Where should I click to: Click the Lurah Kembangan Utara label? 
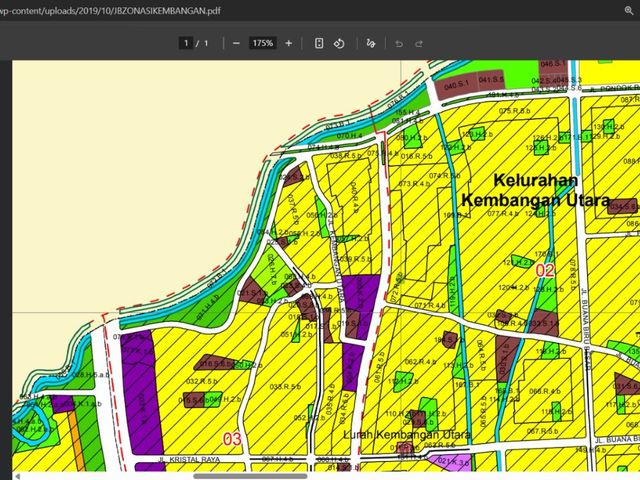(407, 435)
